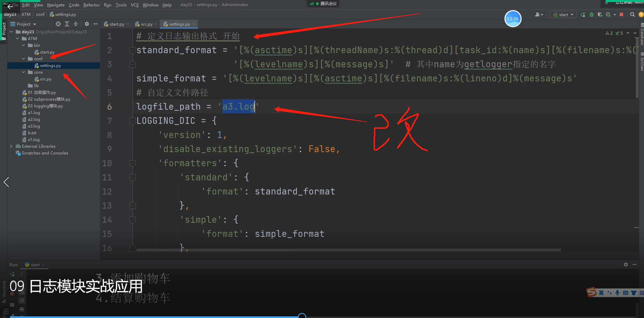This screenshot has height=318, width=644.
Task: Collapse the bin folder
Action: 24,45
